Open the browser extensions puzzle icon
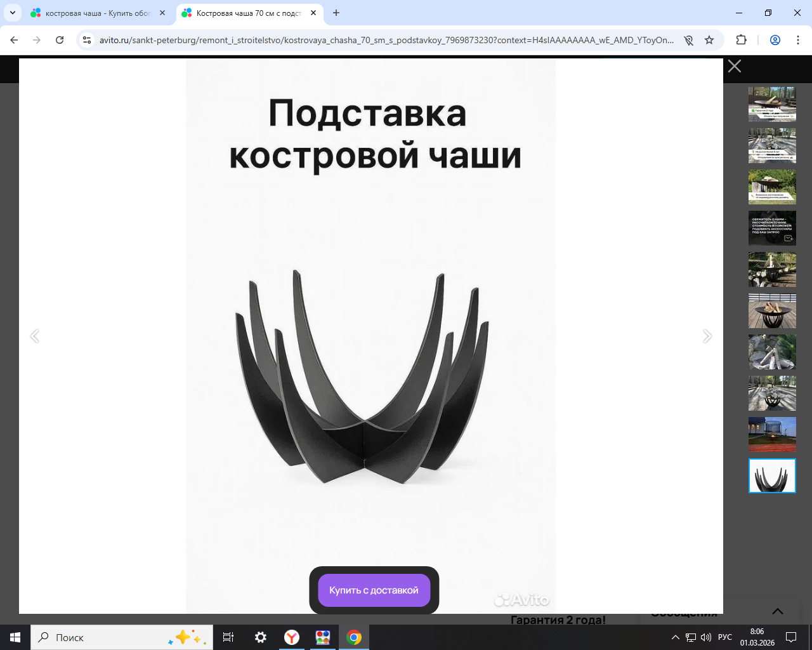Image resolution: width=812 pixels, height=650 pixels. pyautogui.click(x=741, y=40)
